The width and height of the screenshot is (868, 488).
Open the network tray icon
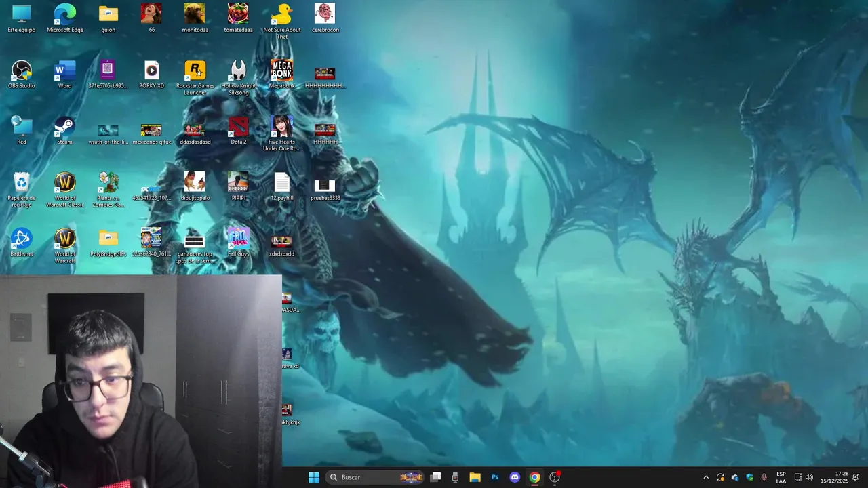pyautogui.click(x=798, y=477)
